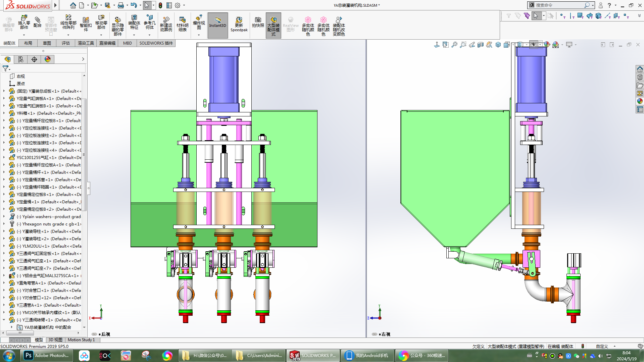Click 爆炸视图 exploded view tool
The width and height of the screenshot is (644, 362).
point(199,23)
